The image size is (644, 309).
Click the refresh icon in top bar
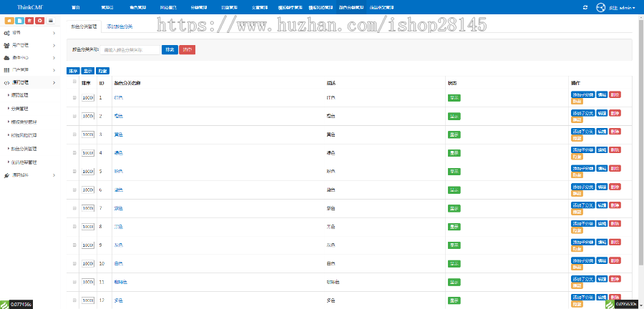click(x=585, y=7)
